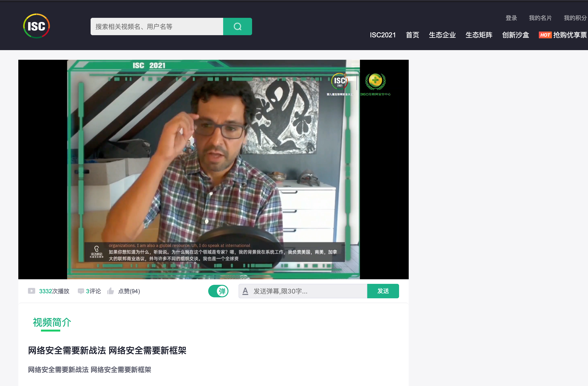
Task: Toggle the danmaku (弹) switch off
Action: [x=218, y=291]
